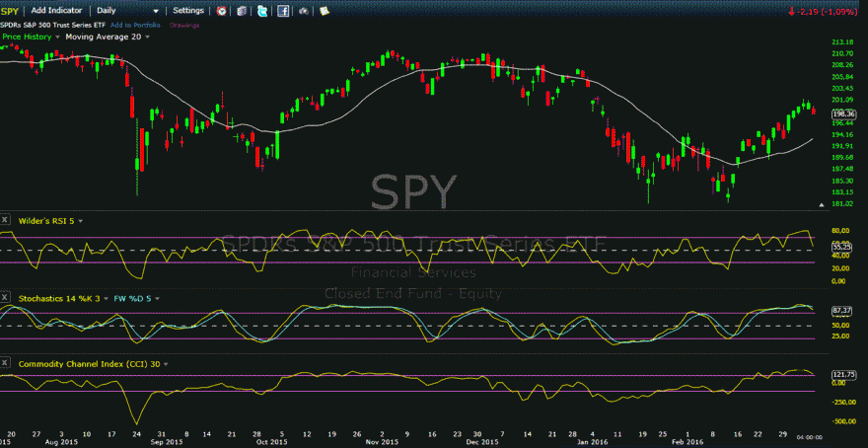The image size is (868, 448).
Task: Expand the CCI 30 options arrow
Action: tap(166, 364)
